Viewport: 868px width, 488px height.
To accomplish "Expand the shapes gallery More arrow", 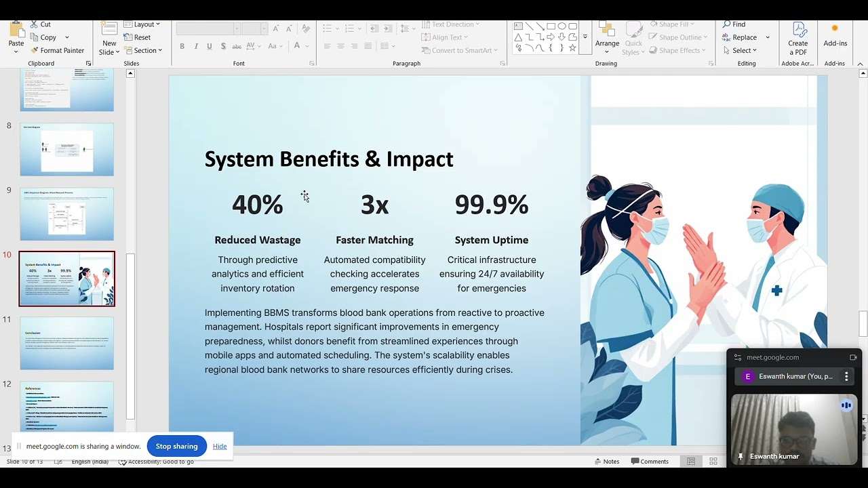I will coord(585,37).
